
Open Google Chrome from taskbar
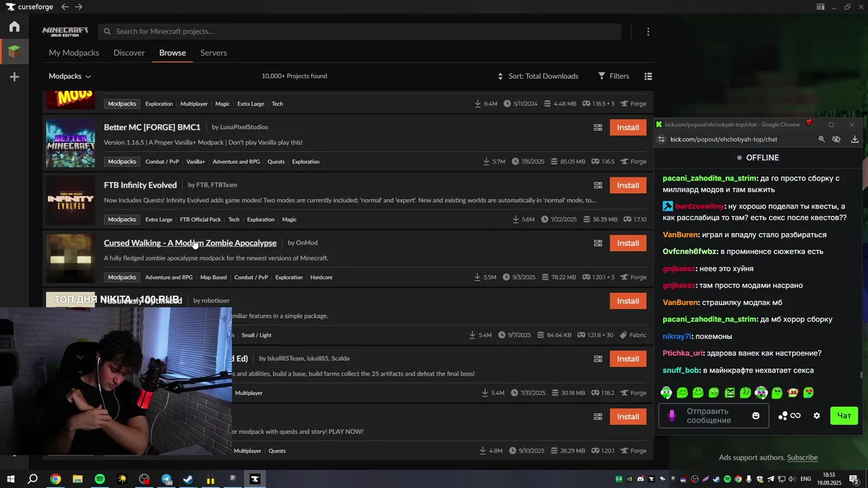[56, 479]
